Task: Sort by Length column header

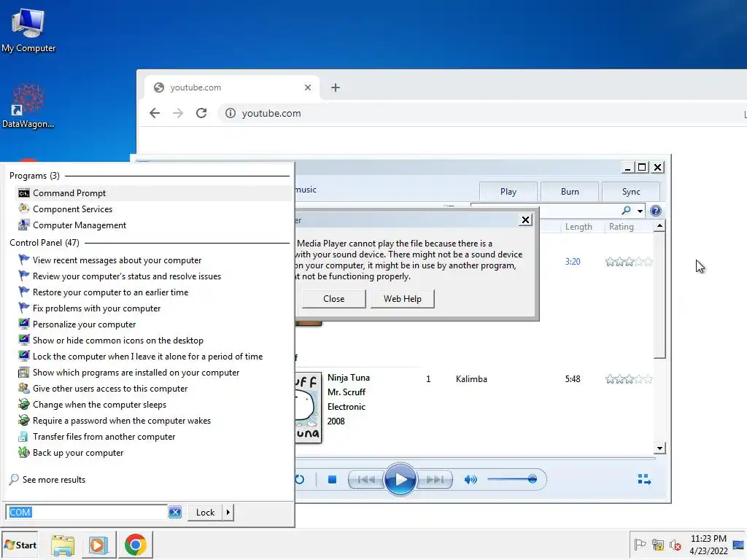Action: pos(578,227)
